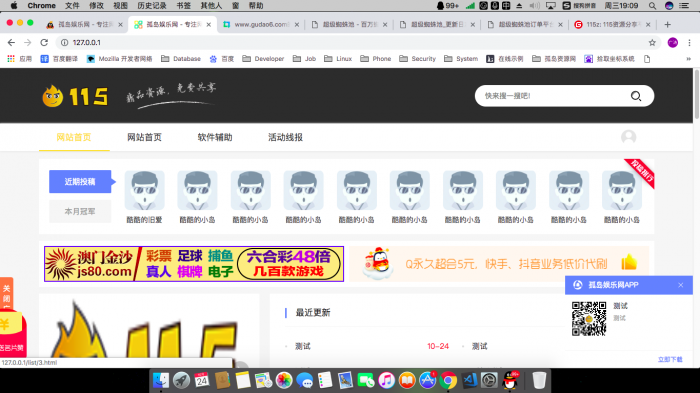Select the 软件辅助 navigation item

[x=215, y=137]
